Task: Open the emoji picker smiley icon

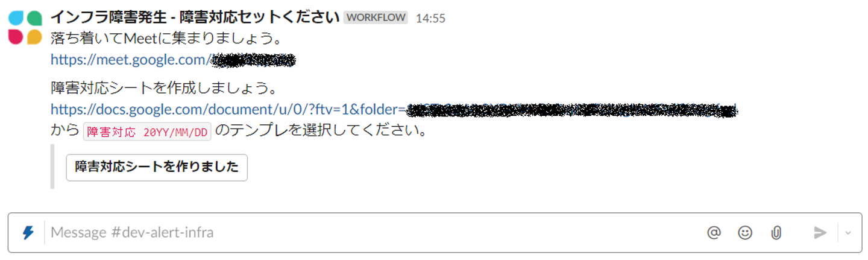Action: [745, 232]
